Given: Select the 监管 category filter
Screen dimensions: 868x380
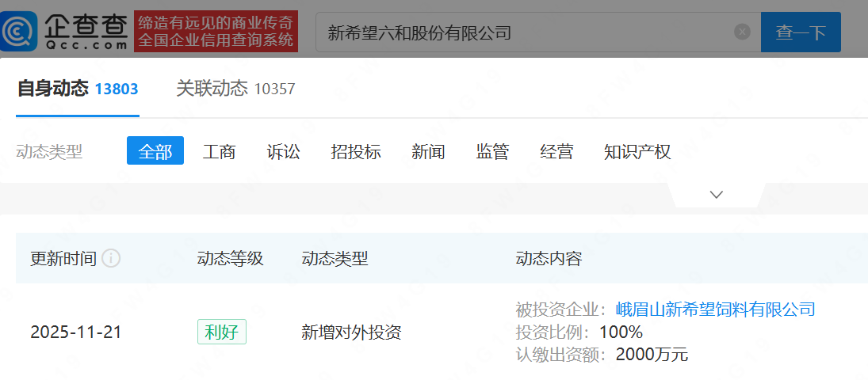Looking at the screenshot, I should (492, 151).
